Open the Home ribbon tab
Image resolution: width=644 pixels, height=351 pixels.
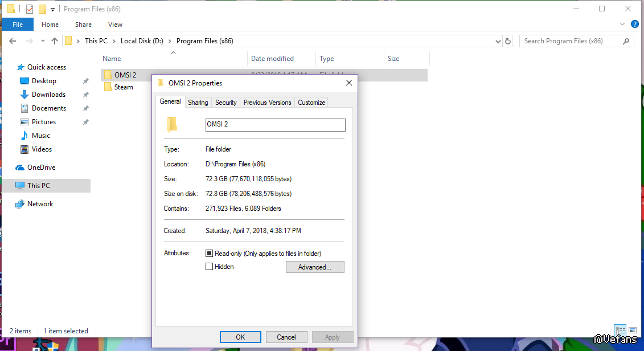(x=50, y=25)
